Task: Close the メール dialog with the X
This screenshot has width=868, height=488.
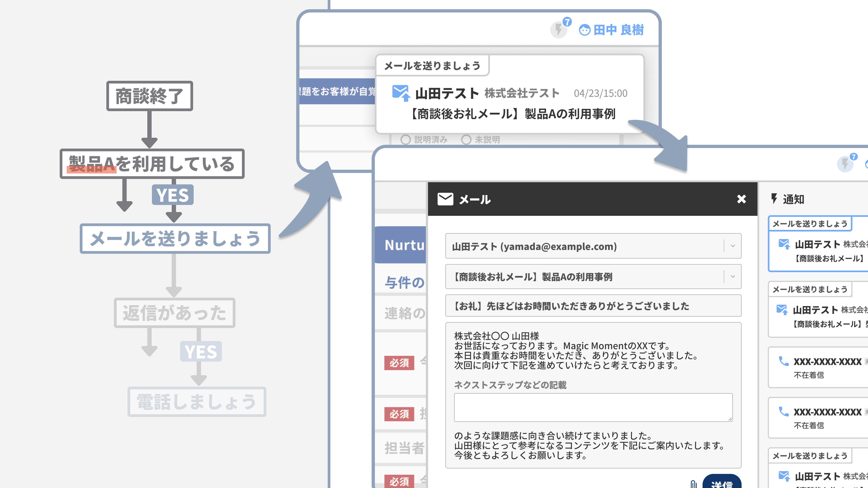Action: [x=741, y=199]
